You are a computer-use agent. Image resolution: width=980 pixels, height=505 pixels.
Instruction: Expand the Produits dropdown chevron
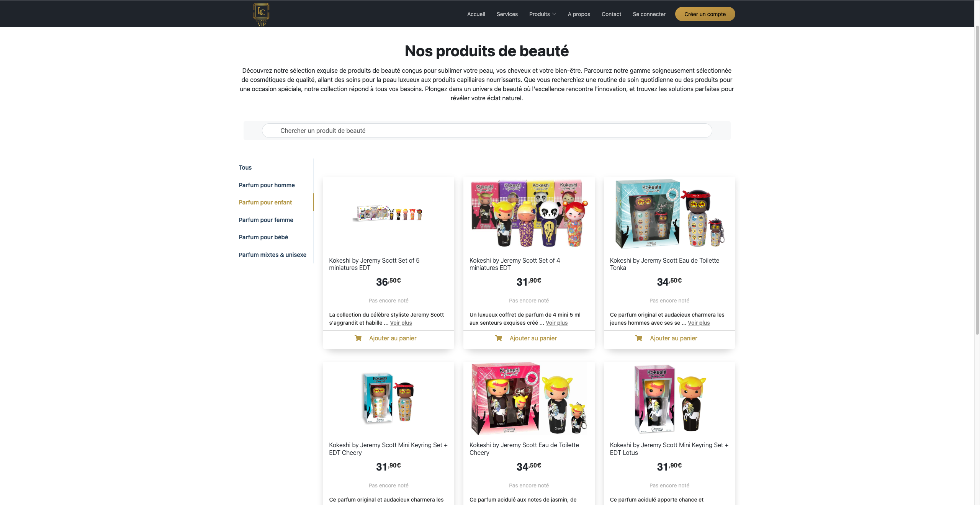pos(554,14)
